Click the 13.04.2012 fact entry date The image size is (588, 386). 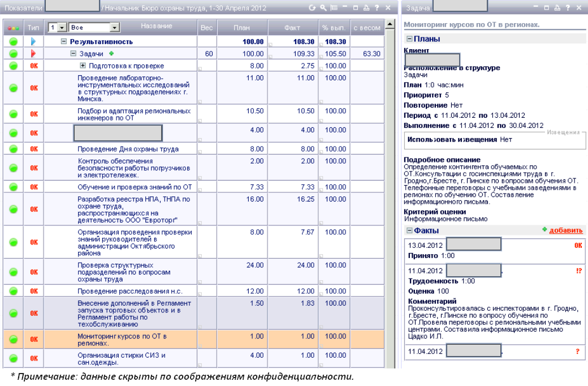tap(425, 245)
